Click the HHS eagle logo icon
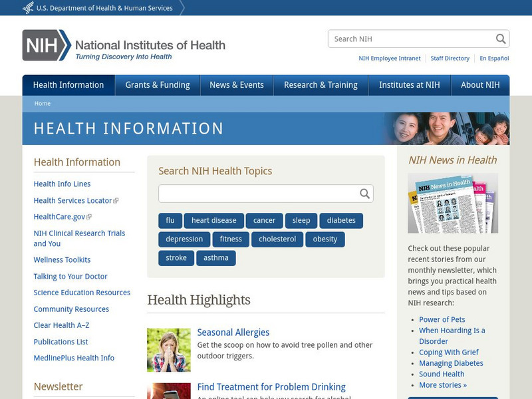 pos(28,8)
